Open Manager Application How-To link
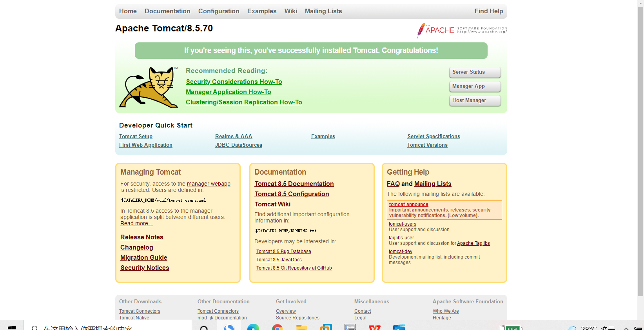Image resolution: width=644 pixels, height=330 pixels. tap(229, 92)
